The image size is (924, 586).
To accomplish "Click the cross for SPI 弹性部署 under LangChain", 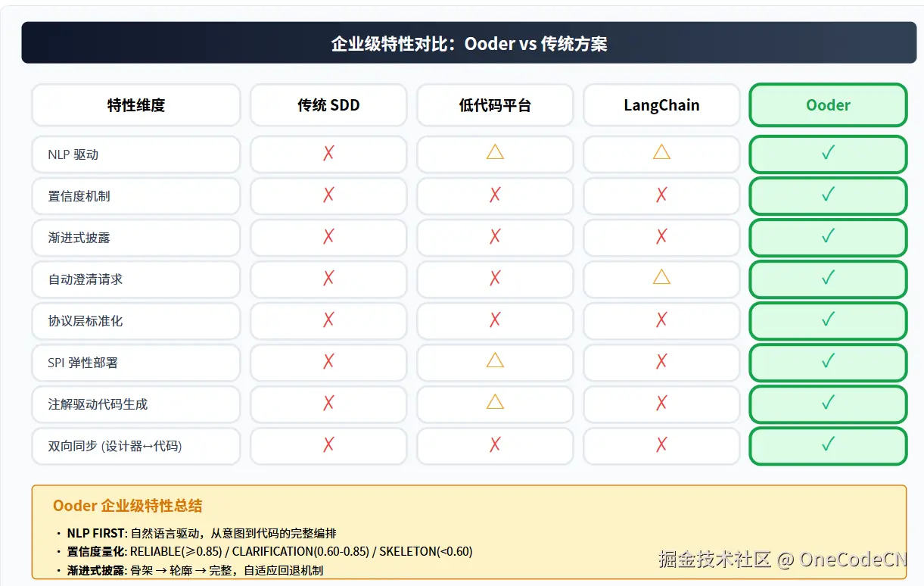I will click(x=661, y=362).
